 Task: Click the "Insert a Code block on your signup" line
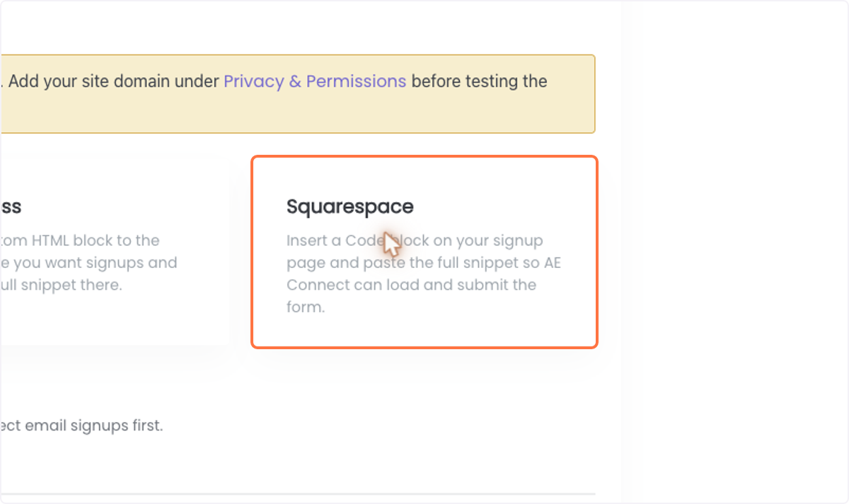[415, 240]
